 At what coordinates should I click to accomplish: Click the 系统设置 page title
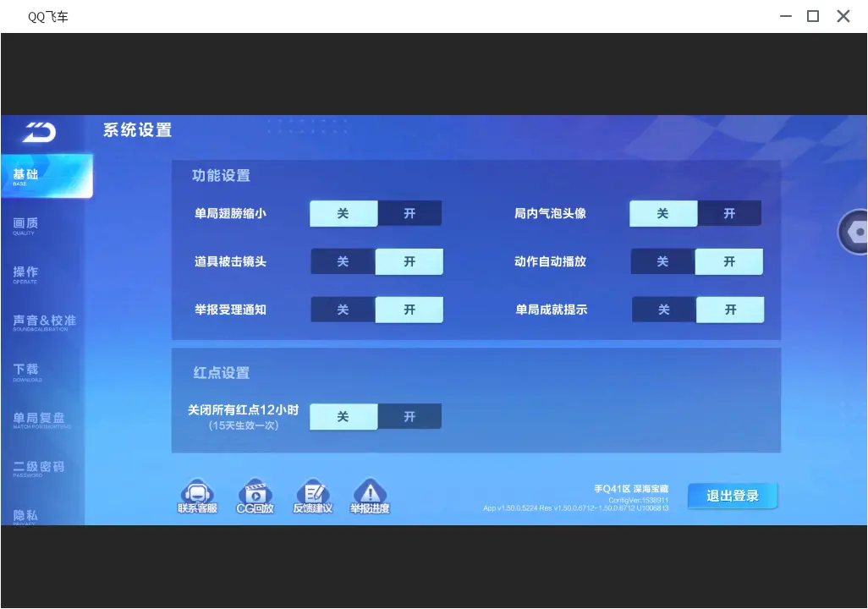click(137, 130)
